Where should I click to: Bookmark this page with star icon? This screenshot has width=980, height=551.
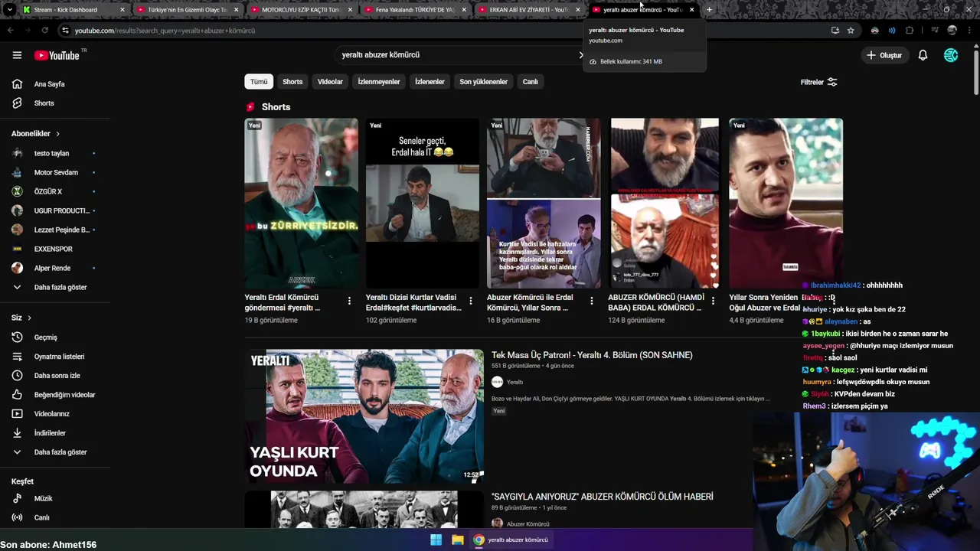851,31
